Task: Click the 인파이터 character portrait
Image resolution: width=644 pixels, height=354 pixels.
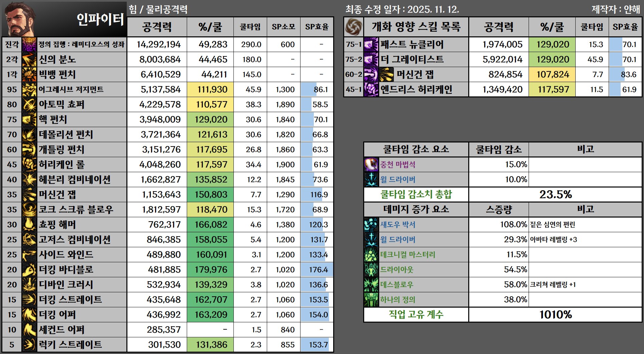Action: [18, 19]
